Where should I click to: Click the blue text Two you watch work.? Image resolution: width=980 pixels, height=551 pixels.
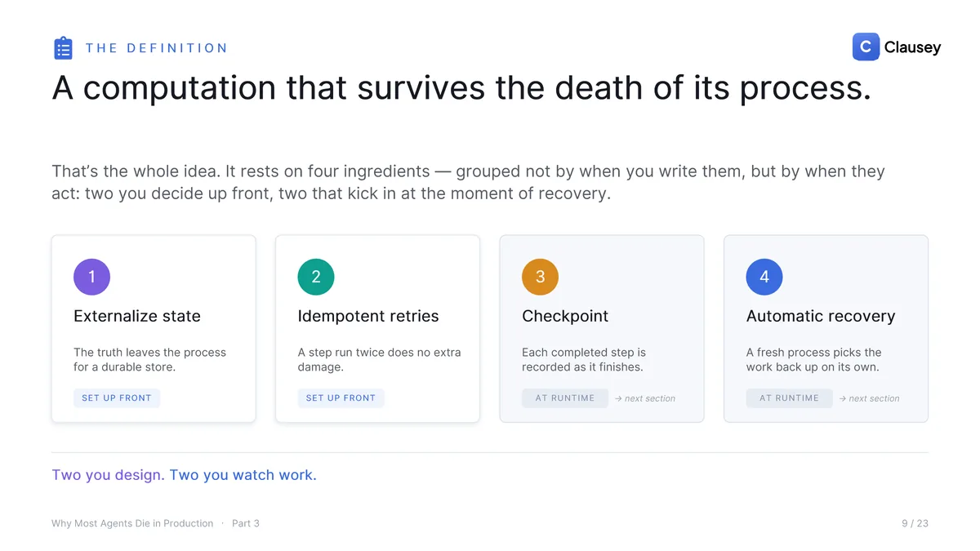click(243, 475)
